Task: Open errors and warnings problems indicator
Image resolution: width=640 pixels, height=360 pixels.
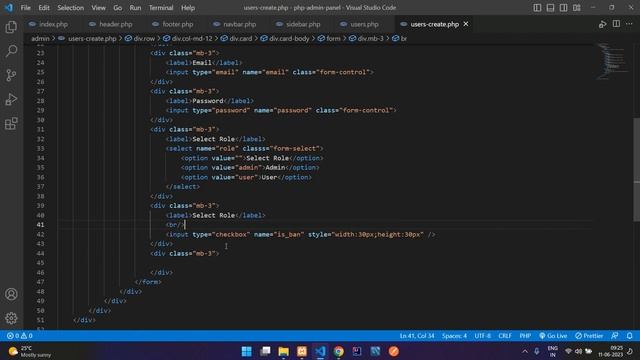Action: coord(20,336)
